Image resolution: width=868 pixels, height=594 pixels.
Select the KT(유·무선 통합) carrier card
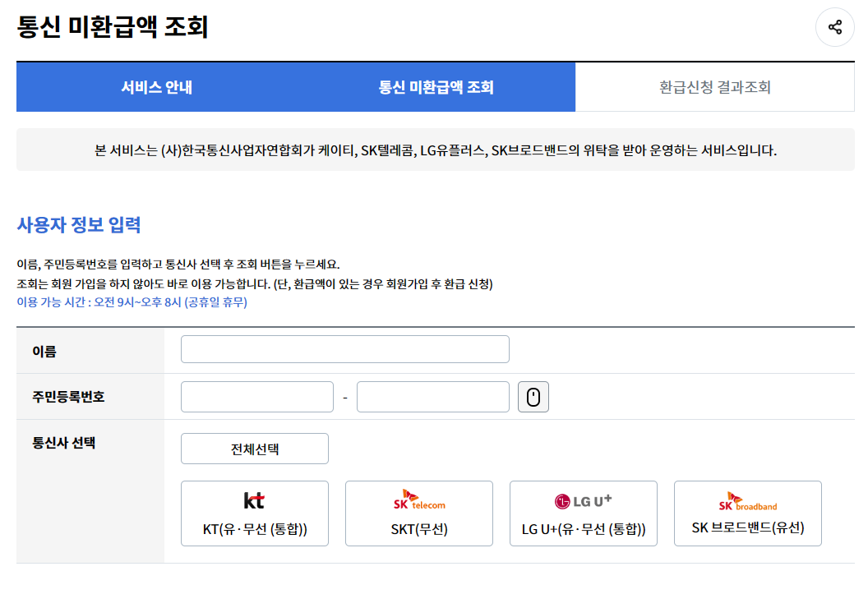coord(254,513)
